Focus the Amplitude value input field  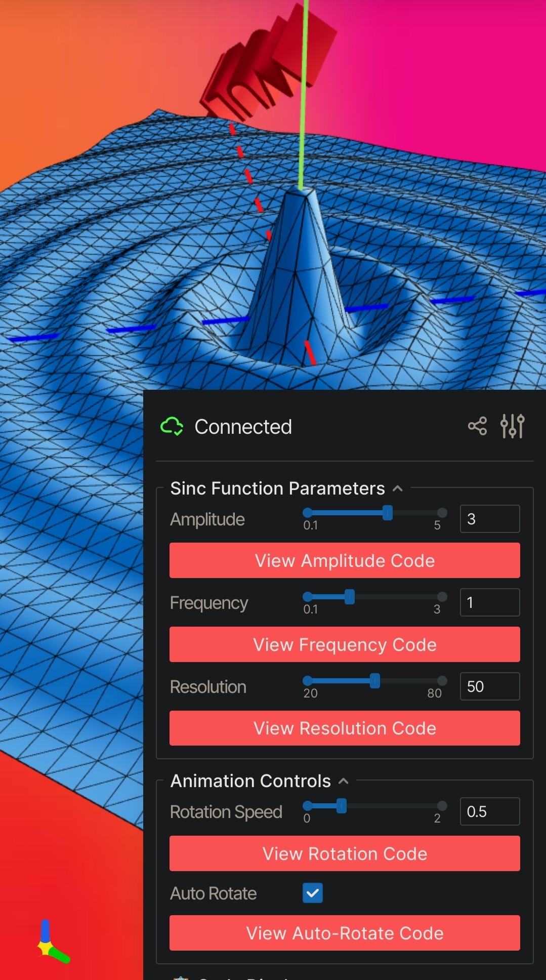(x=489, y=519)
